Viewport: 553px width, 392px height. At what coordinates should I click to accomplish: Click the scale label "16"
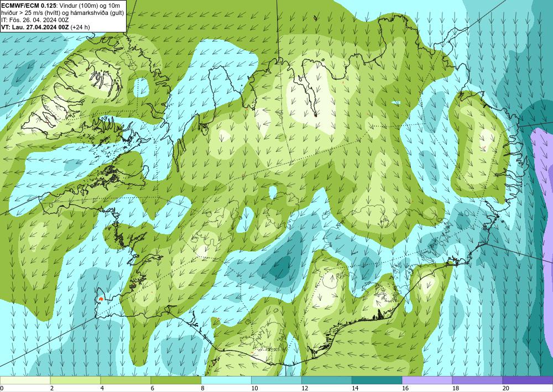coord(405,389)
